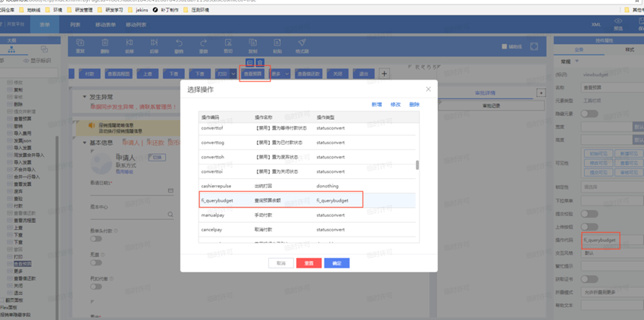Switch to the 列表 tab
The height and width of the screenshot is (320, 644).
(75, 25)
